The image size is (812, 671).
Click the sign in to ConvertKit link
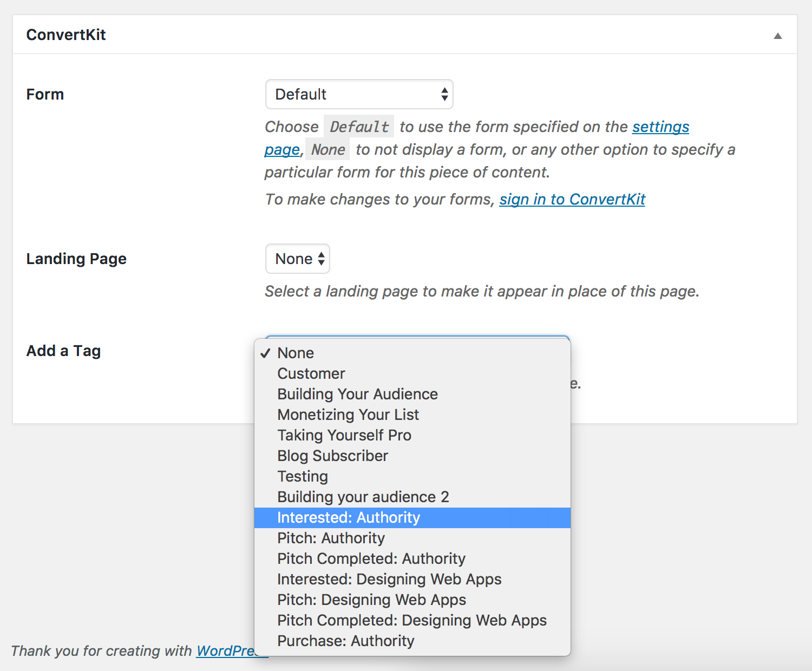coord(572,199)
